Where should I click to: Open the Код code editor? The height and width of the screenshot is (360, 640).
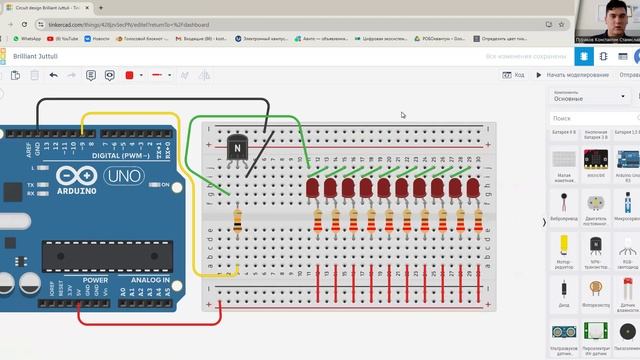513,75
